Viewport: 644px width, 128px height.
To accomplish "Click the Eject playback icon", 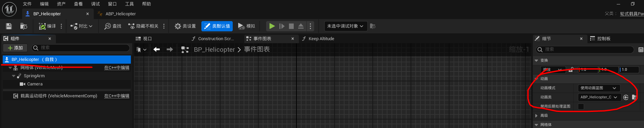I will click(301, 26).
